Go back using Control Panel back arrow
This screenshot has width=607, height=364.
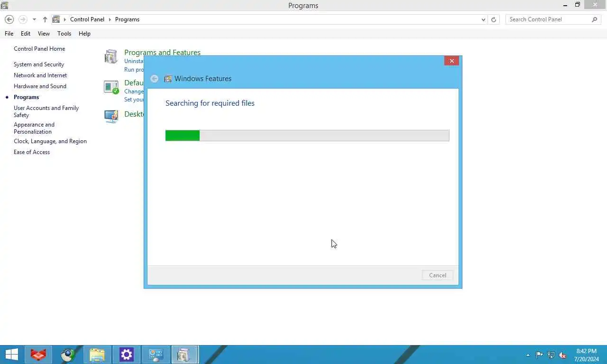9,19
